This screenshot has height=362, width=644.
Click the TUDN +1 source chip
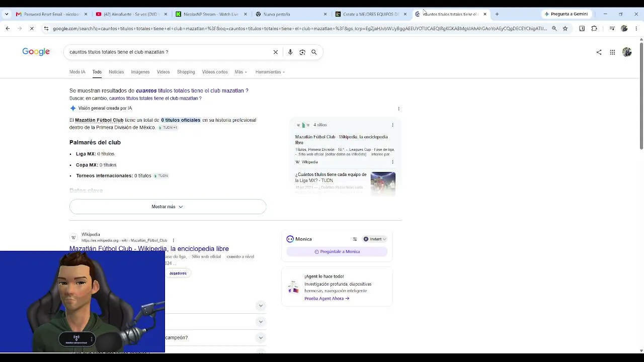click(169, 128)
